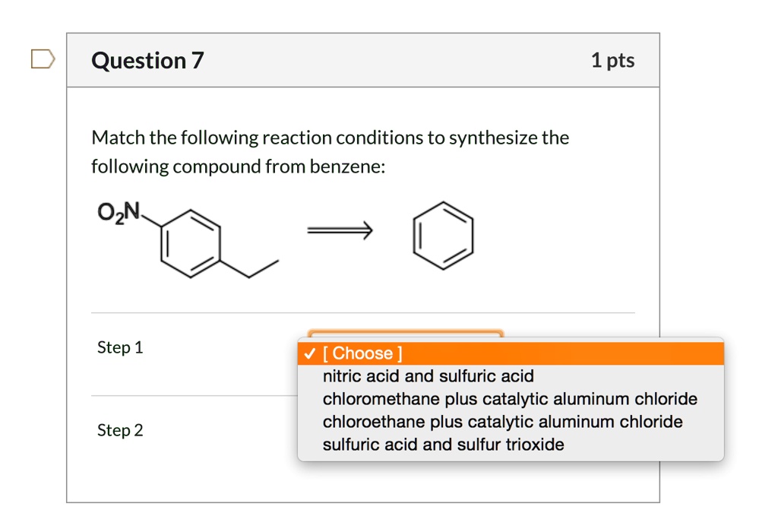The width and height of the screenshot is (778, 532).
Task: Choose chloromethane plus catalytic aluminum chloride
Action: [509, 398]
